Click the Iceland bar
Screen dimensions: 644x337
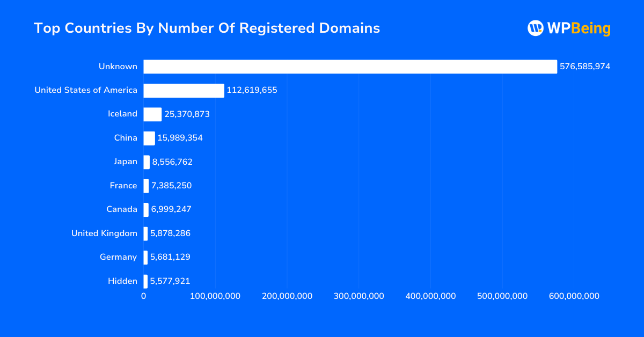coord(152,114)
